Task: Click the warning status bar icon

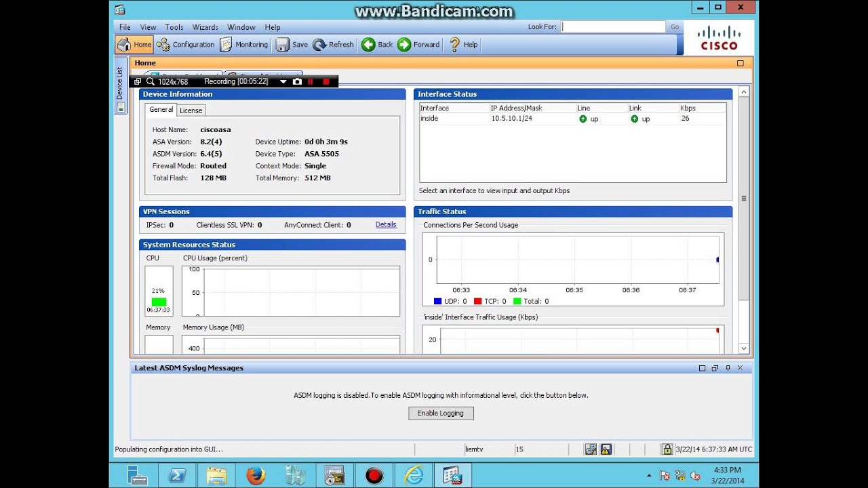Action: point(606,449)
